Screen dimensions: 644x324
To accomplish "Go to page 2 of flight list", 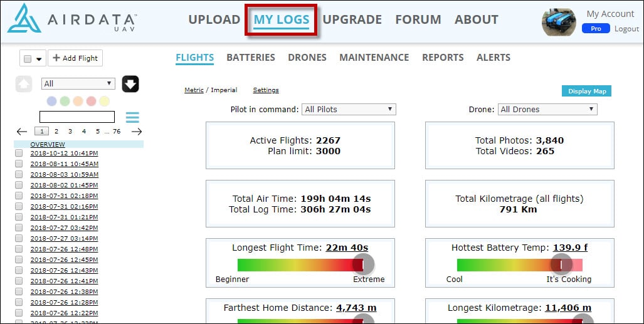I will click(x=56, y=132).
